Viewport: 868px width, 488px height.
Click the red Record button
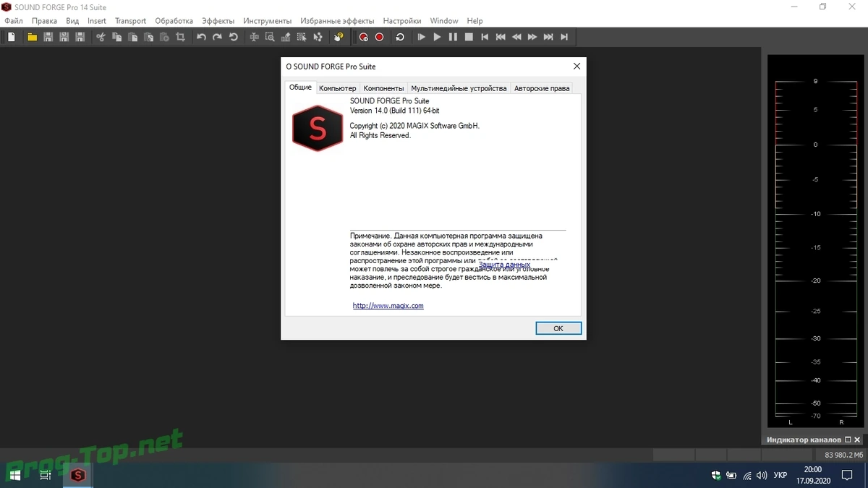(x=379, y=37)
